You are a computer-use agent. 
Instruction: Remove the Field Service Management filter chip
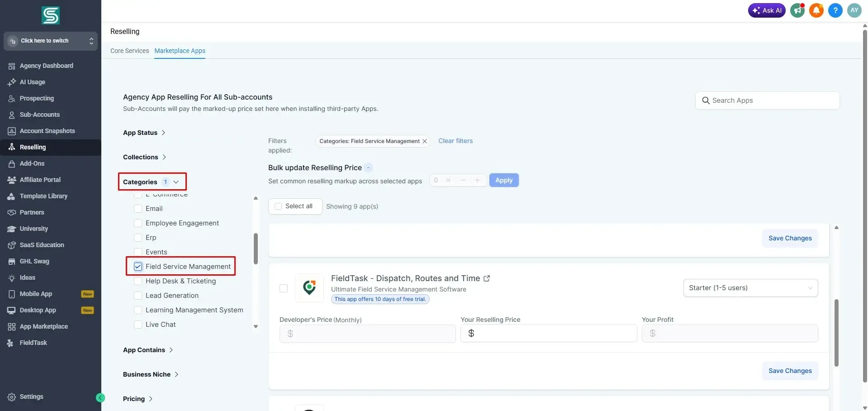point(425,141)
